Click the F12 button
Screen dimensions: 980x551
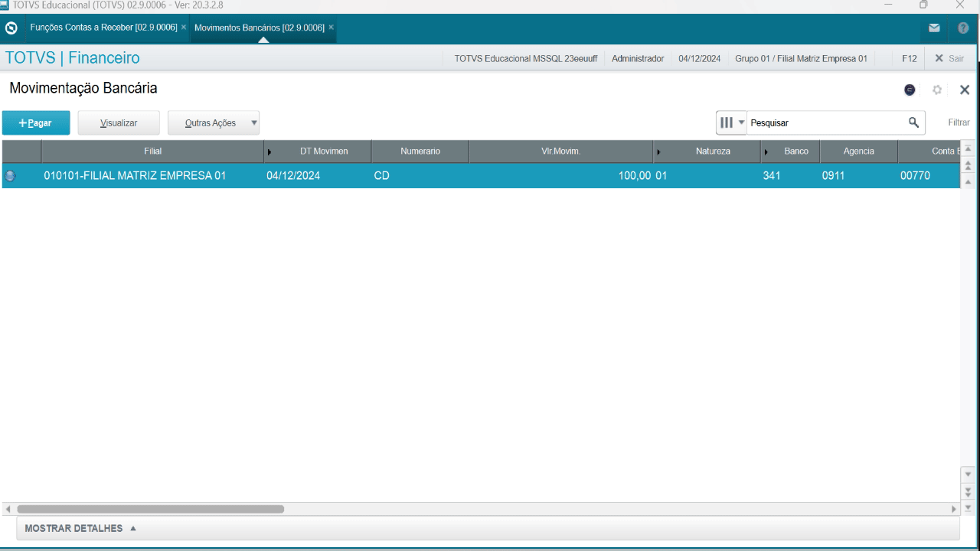click(x=909, y=58)
